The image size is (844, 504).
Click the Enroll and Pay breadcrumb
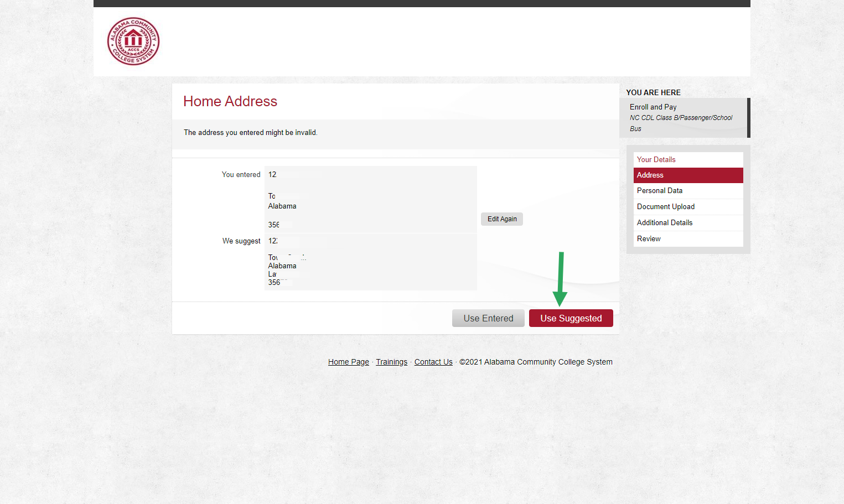pyautogui.click(x=653, y=107)
